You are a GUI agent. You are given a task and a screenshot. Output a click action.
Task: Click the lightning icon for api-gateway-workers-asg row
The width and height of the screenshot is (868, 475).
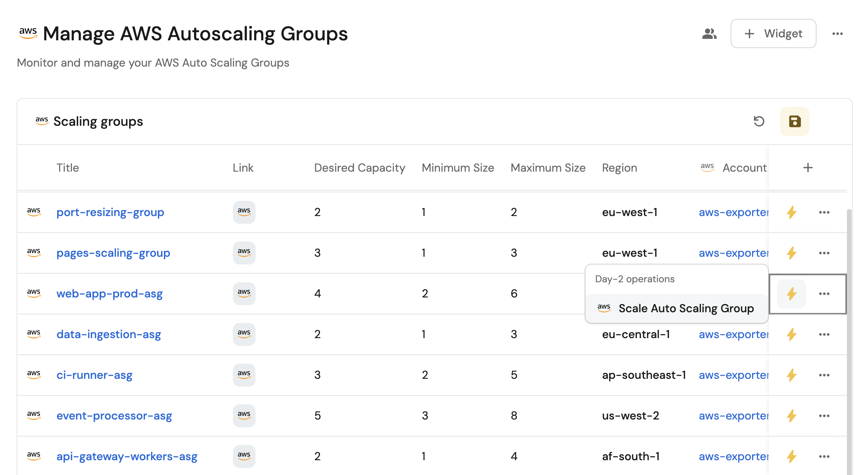791,456
